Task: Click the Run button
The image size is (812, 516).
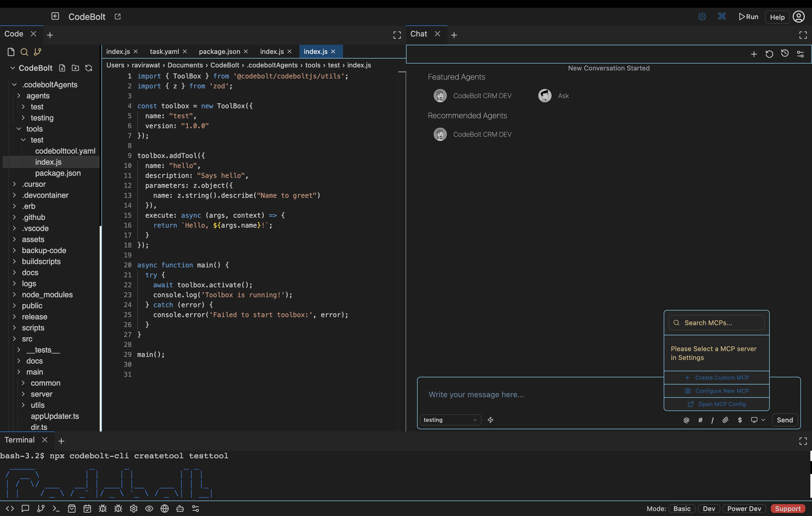Action: tap(748, 17)
